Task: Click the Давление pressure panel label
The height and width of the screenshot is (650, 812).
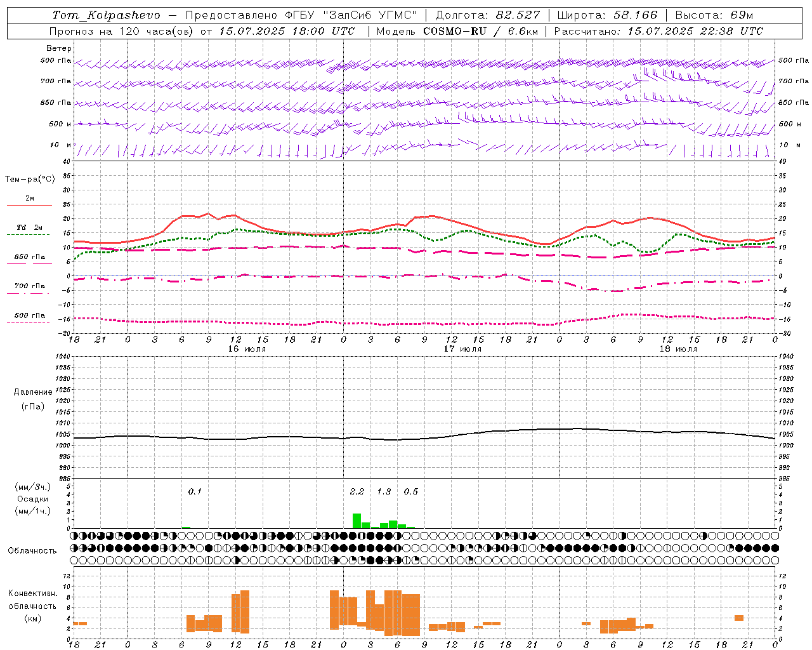Action: (33, 392)
